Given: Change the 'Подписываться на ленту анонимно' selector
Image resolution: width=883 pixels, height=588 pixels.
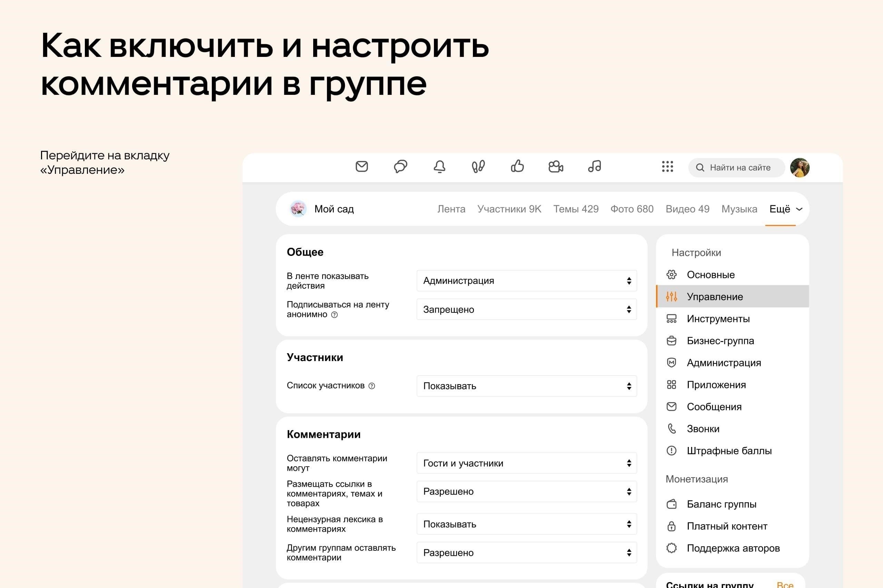Looking at the screenshot, I should 526,309.
